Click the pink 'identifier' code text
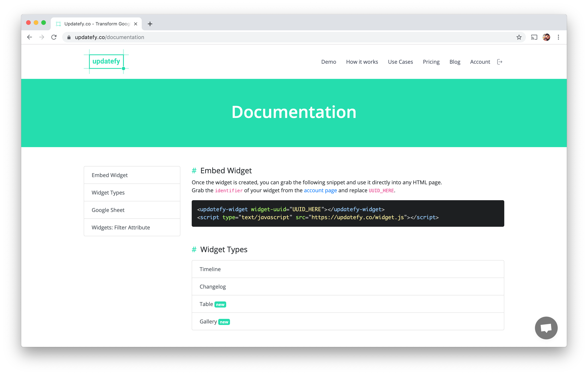Viewport: 588px width, 375px height. coord(229,190)
